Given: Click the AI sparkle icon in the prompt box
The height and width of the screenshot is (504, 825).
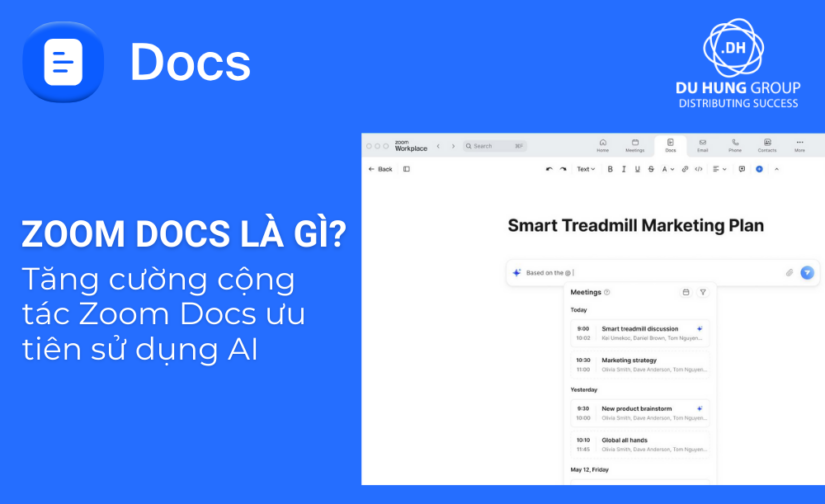Looking at the screenshot, I should 517,273.
